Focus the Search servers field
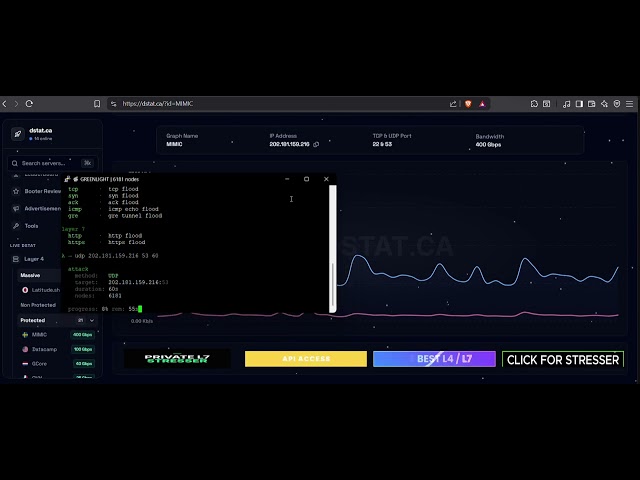 [x=53, y=163]
